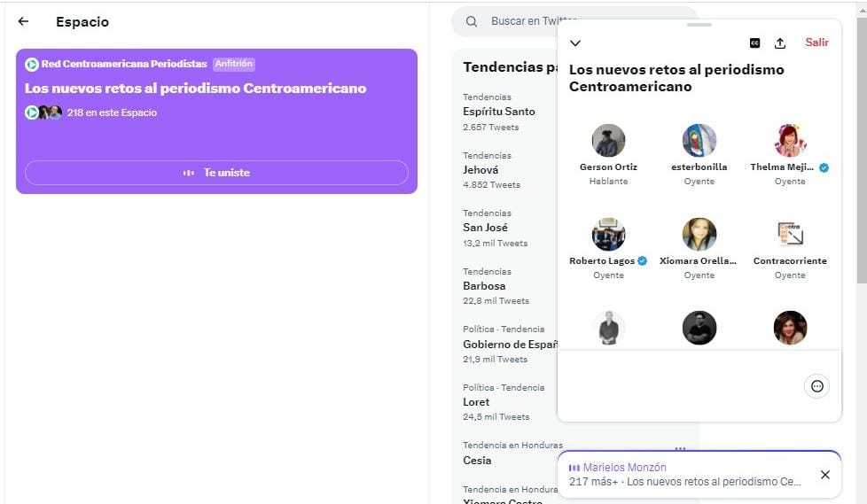Image resolution: width=867 pixels, height=504 pixels.
Task: Collapse Space panel with down chevron
Action: pos(575,43)
